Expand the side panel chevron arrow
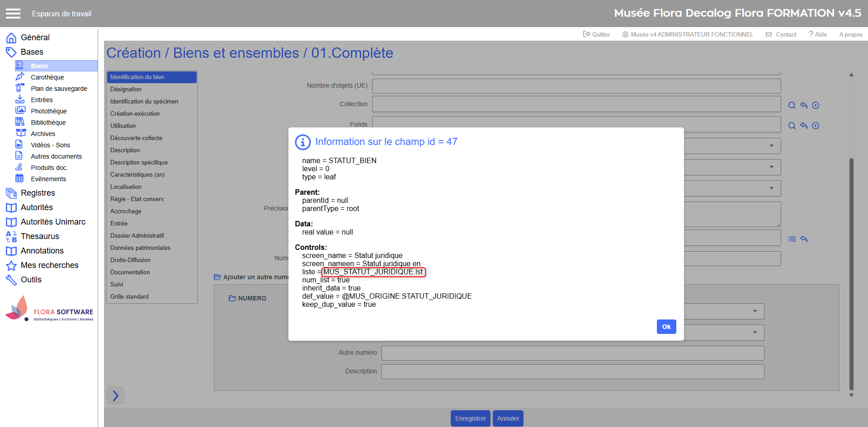 click(x=115, y=395)
